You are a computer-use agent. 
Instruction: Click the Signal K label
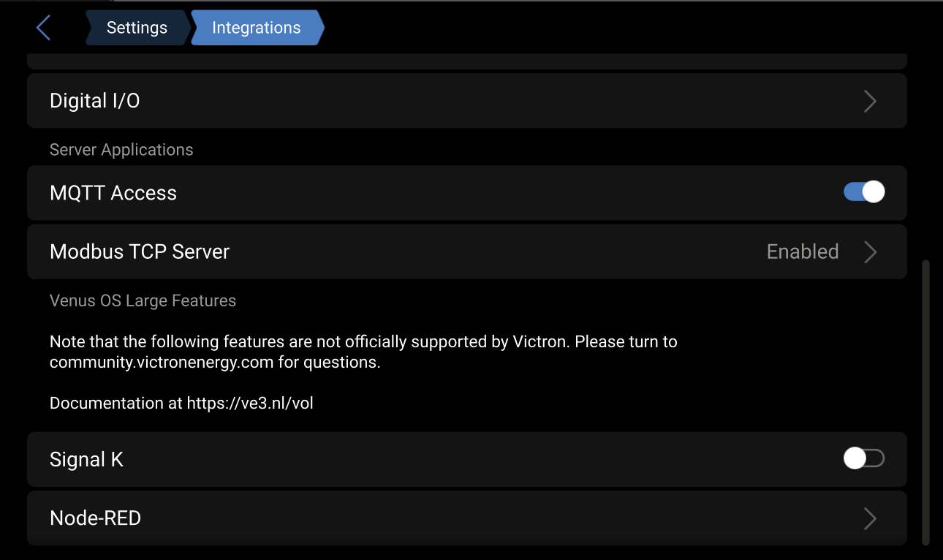tap(86, 460)
